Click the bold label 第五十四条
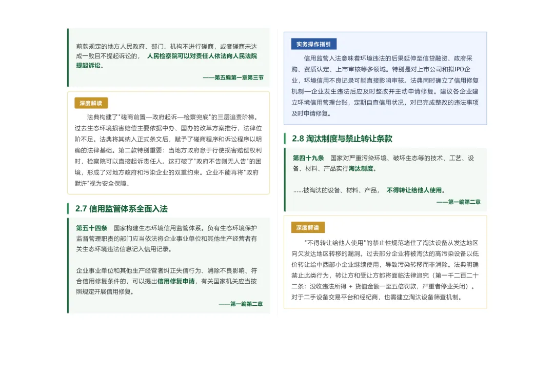 tap(91, 228)
